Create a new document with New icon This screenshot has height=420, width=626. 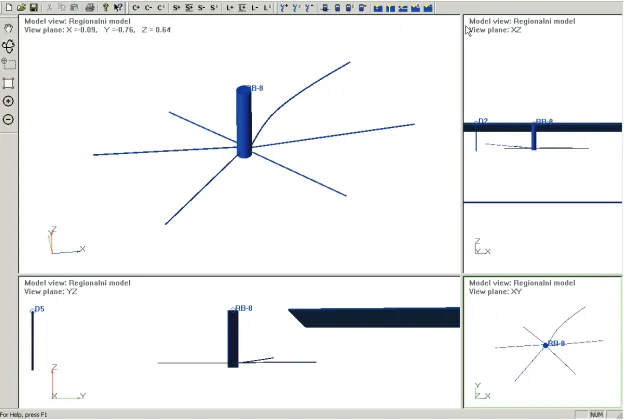coord(9,8)
